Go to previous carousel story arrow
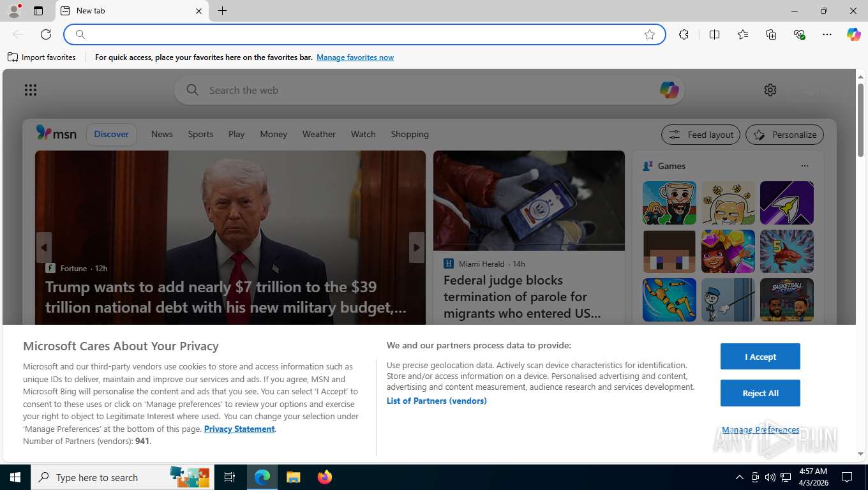 [43, 248]
